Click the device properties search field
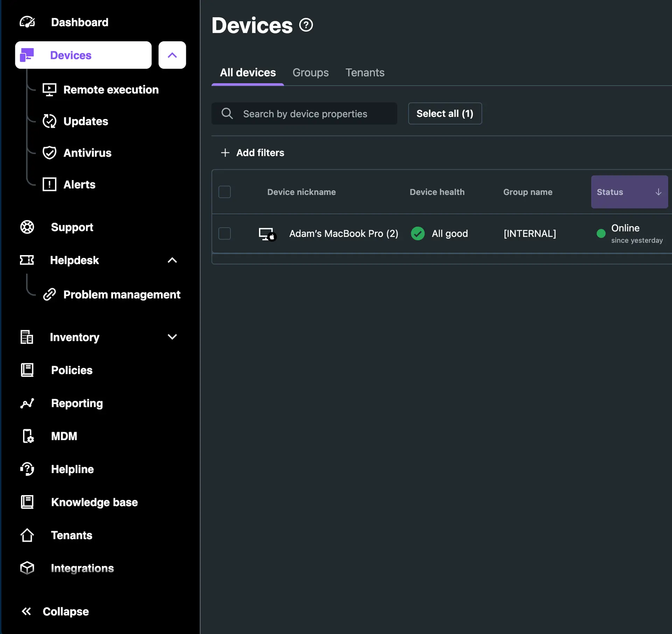Viewport: 672px width, 634px height. pyautogui.click(x=304, y=113)
